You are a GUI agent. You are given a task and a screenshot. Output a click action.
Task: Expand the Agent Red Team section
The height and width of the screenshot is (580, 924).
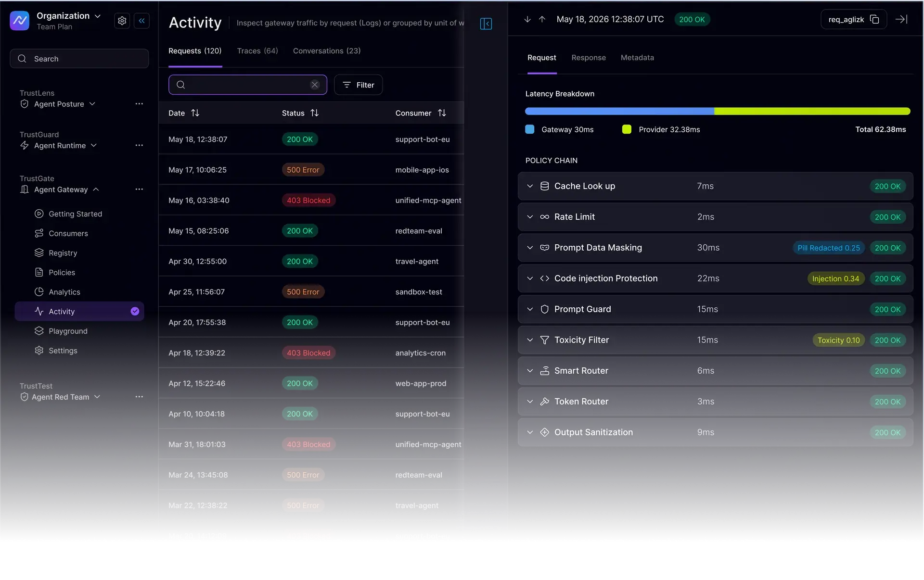[97, 397]
